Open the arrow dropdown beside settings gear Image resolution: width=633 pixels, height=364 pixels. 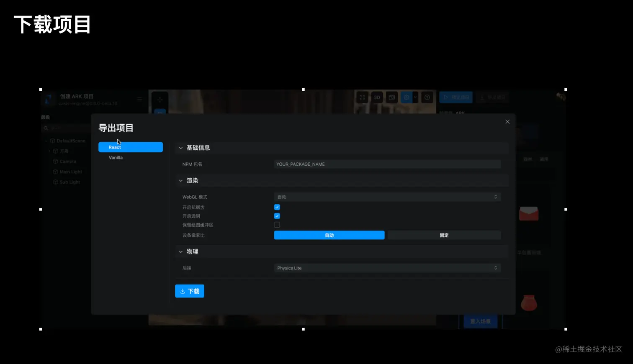(415, 97)
